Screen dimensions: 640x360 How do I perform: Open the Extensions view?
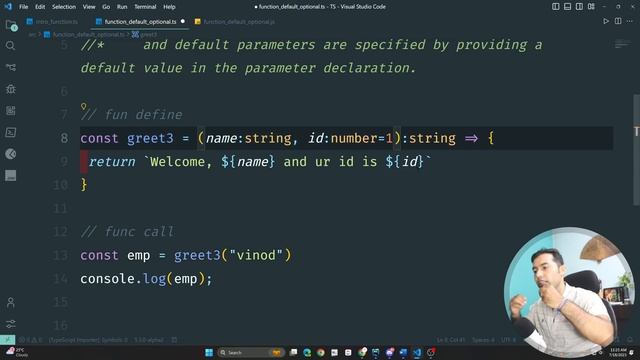click(x=11, y=111)
